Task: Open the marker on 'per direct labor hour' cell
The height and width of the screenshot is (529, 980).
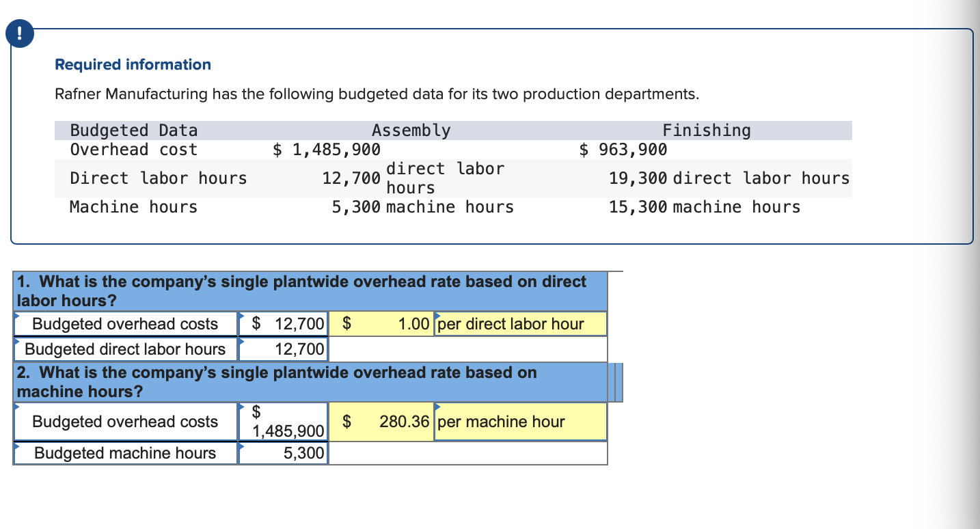Action: click(x=437, y=315)
